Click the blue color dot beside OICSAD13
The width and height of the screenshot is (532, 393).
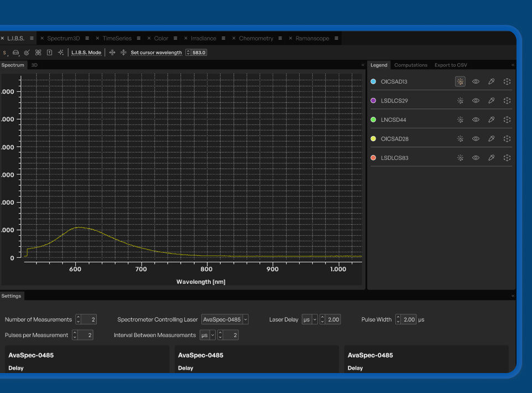point(373,81)
